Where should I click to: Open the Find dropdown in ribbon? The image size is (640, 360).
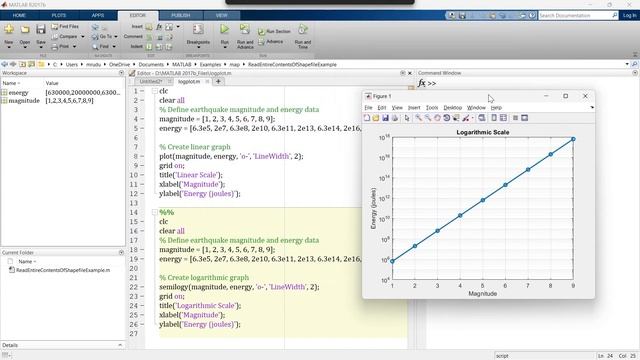pyautogui.click(x=114, y=47)
